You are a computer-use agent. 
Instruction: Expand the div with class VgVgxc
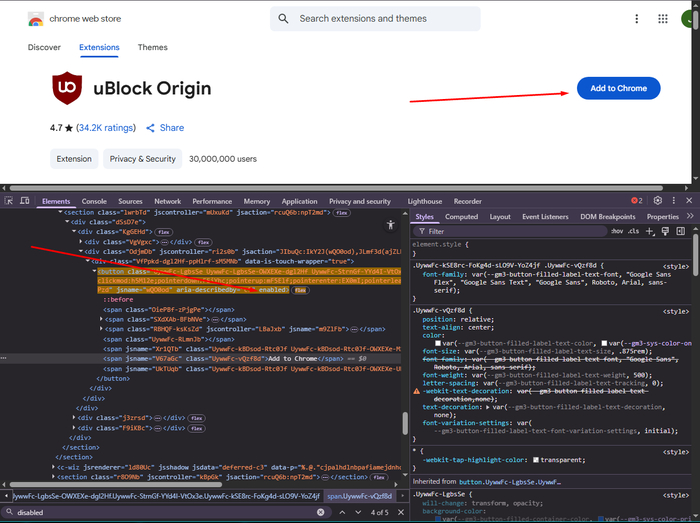(x=81, y=241)
